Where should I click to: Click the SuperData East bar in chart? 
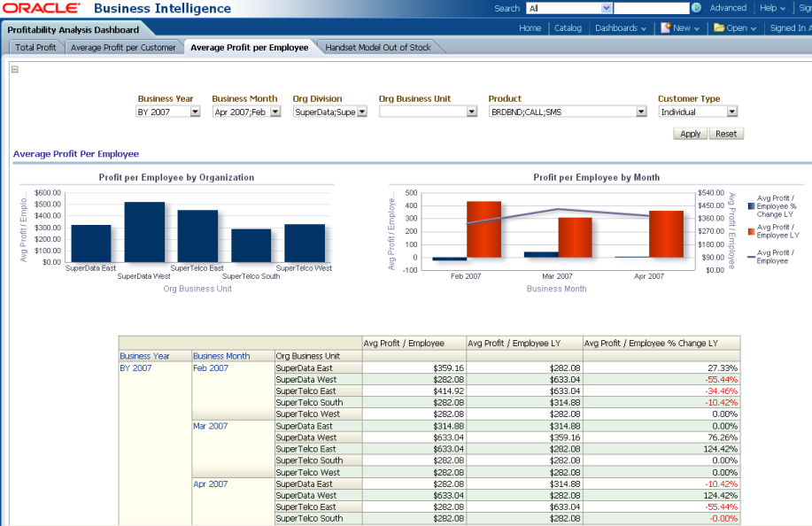click(x=91, y=244)
